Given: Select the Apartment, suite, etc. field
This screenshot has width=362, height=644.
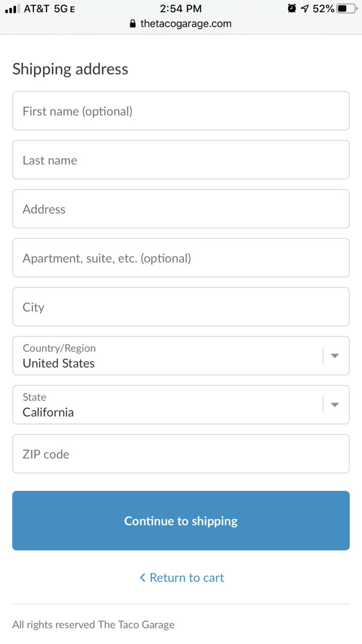Looking at the screenshot, I should [181, 258].
